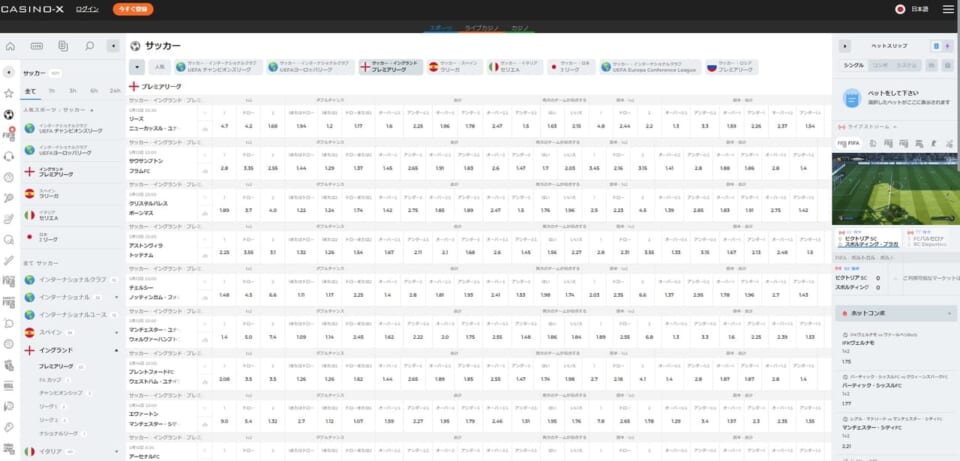960x461 pixels.
Task: Select the イタリア セリエA chip
Action: click(515, 67)
